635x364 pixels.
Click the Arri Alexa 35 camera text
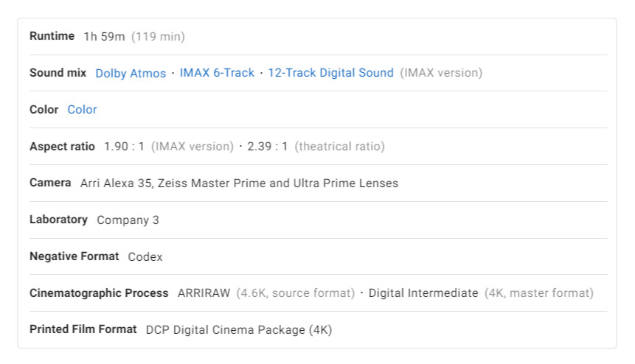(116, 183)
